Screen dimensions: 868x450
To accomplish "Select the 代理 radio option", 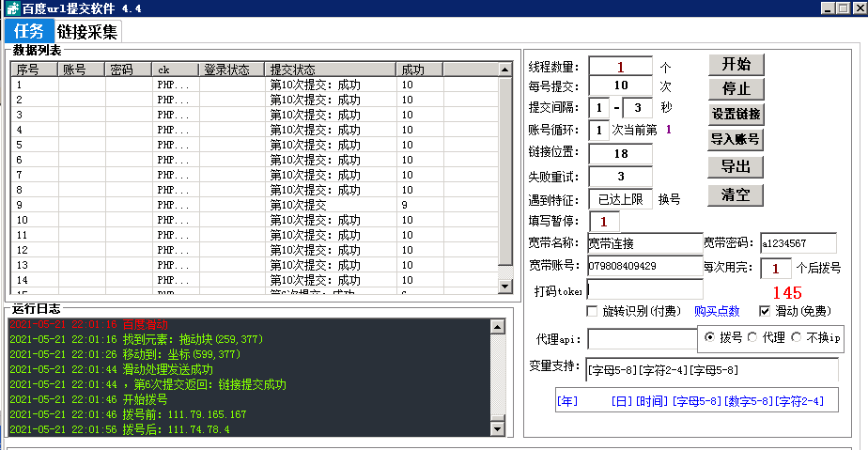I will click(x=752, y=337).
